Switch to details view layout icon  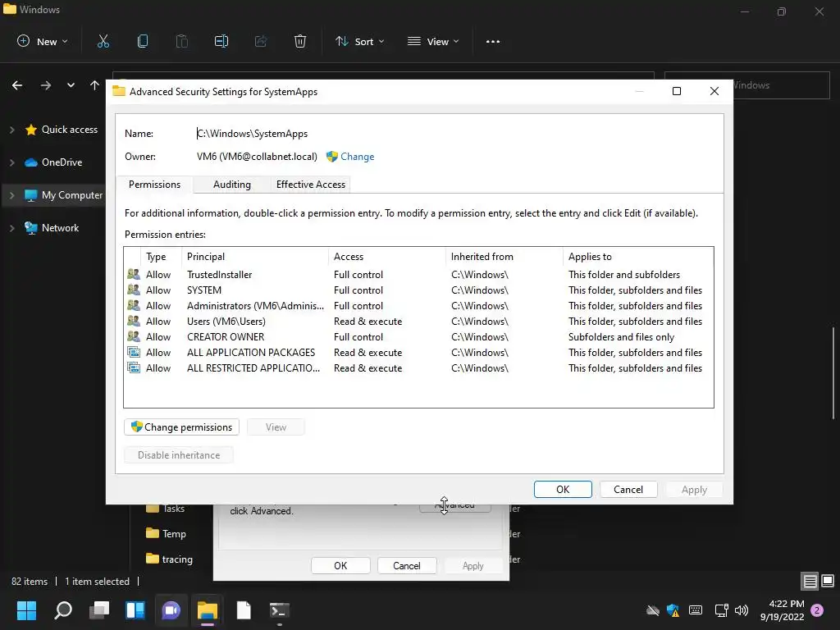coord(810,581)
